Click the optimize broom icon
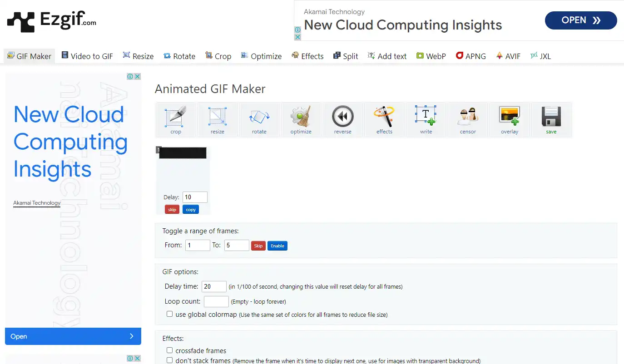Image resolution: width=624 pixels, height=364 pixels. (301, 120)
